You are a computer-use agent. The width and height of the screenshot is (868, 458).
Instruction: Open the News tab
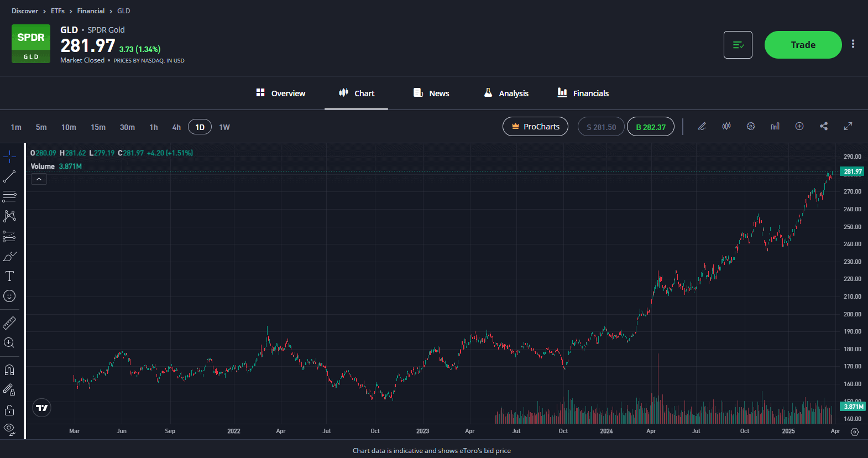click(x=431, y=93)
